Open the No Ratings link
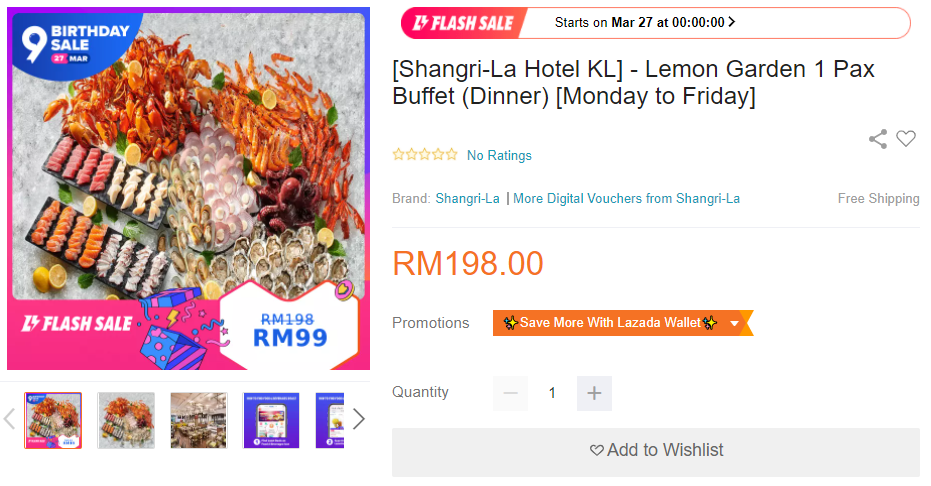The image size is (931, 486). click(x=499, y=155)
